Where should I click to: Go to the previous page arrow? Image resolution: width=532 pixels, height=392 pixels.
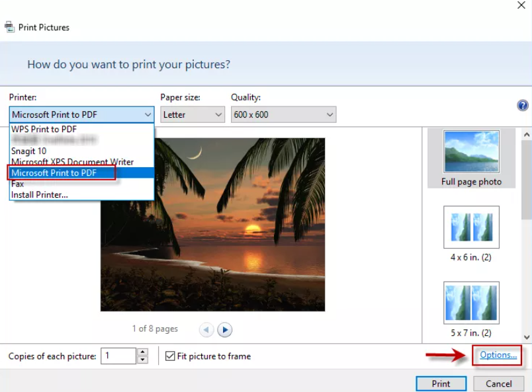[x=206, y=329]
